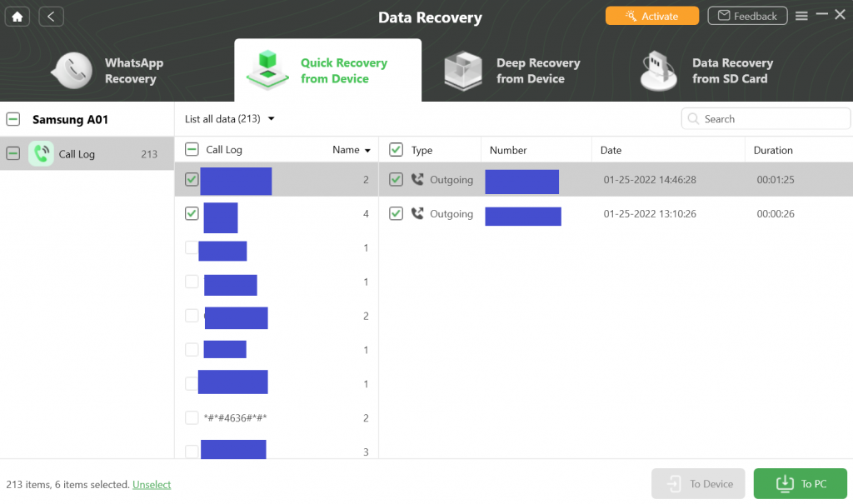Click the Deep Recovery box icon
The width and height of the screenshot is (853, 504).
[463, 71]
